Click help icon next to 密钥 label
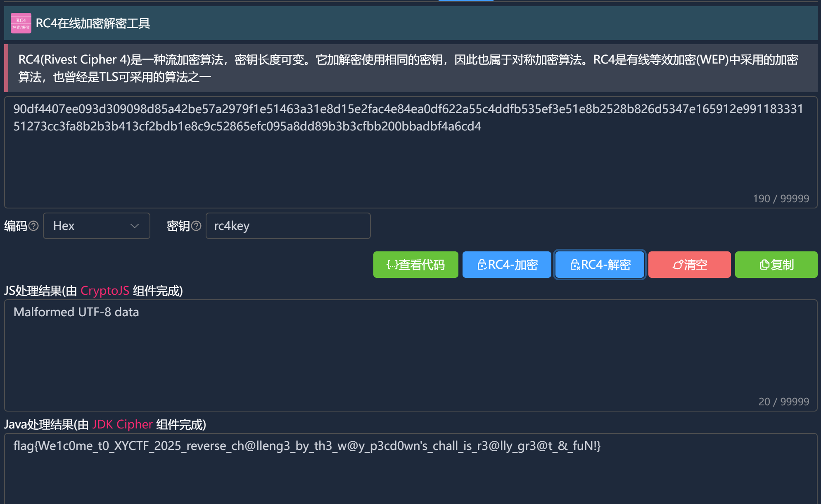 (x=197, y=226)
